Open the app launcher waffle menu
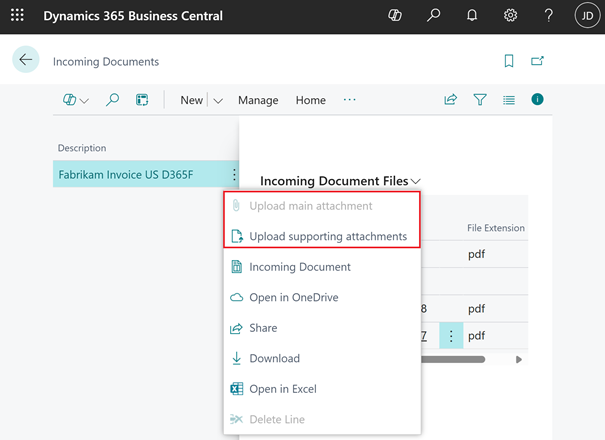 click(17, 15)
